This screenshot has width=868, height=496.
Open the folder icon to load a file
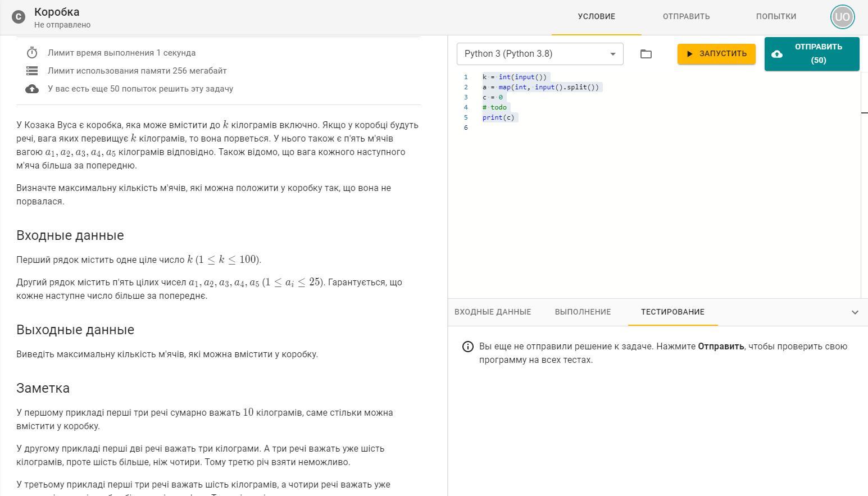coord(646,54)
